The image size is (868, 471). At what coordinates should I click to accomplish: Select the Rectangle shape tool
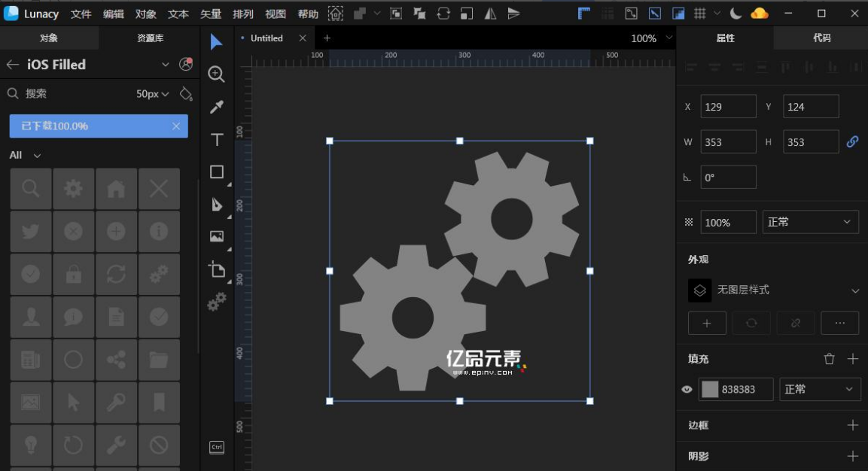216,172
